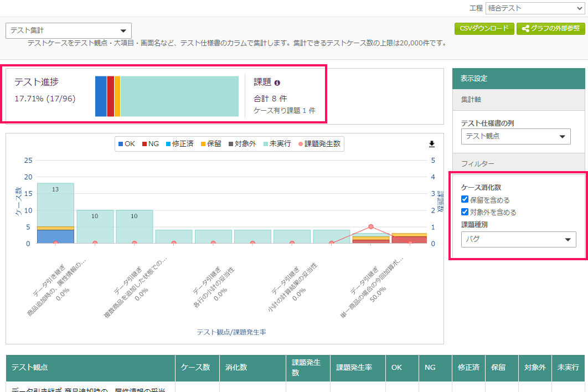Click the フィルター section header

519,163
